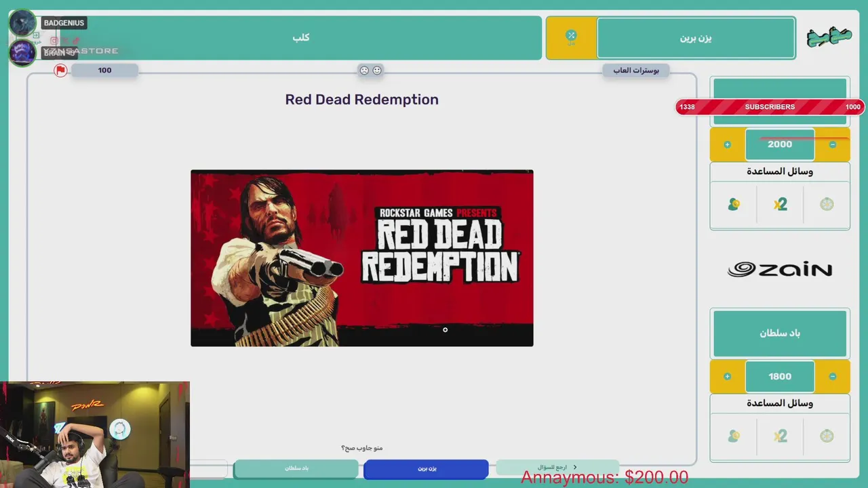This screenshot has height=488, width=868.
Task: Click the Red Dead Redemption poster image
Action: click(x=361, y=258)
